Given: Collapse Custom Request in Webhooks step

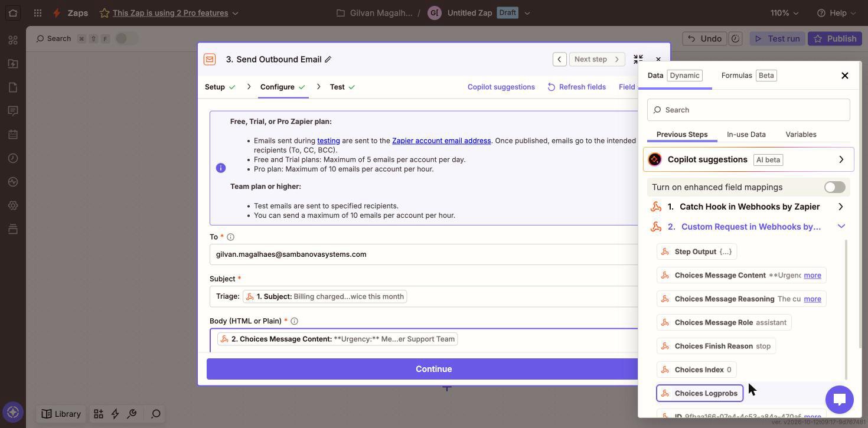Looking at the screenshot, I should (x=748, y=227).
